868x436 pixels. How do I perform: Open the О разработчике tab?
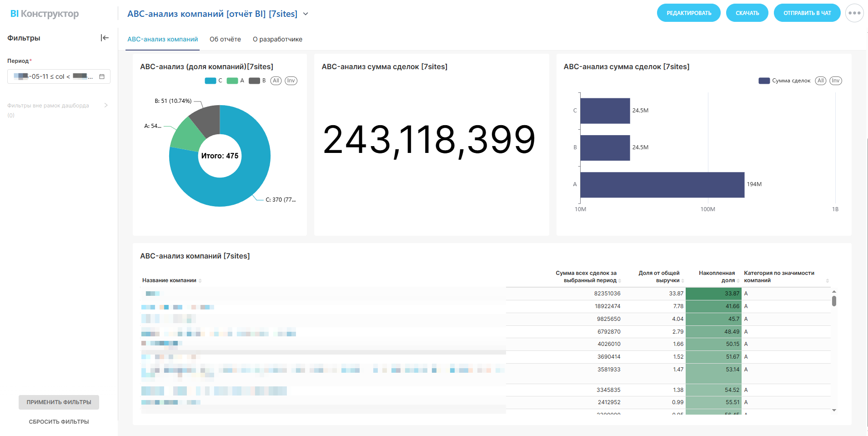(277, 39)
